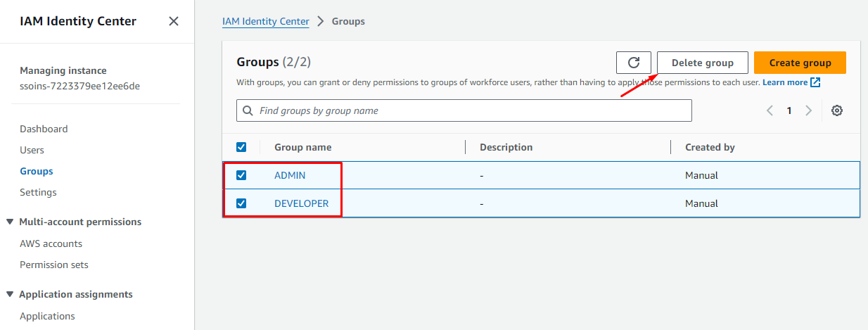
Task: Open the ADMIN group link
Action: (x=290, y=175)
